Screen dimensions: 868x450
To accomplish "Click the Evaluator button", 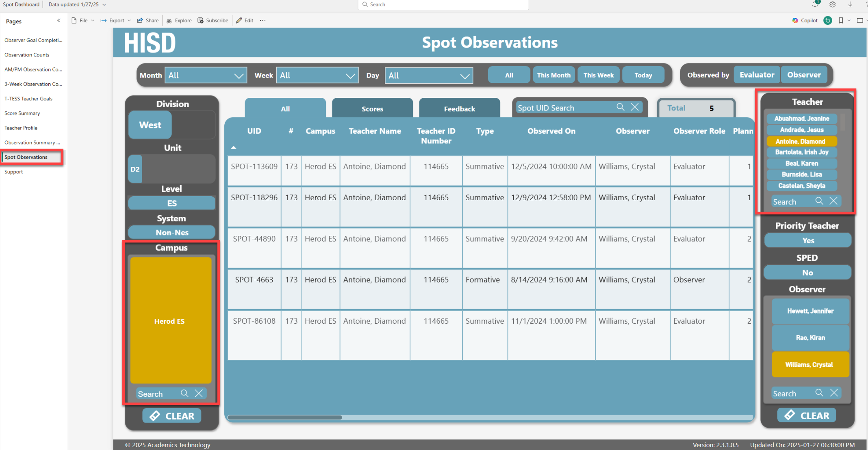I will [x=757, y=75].
